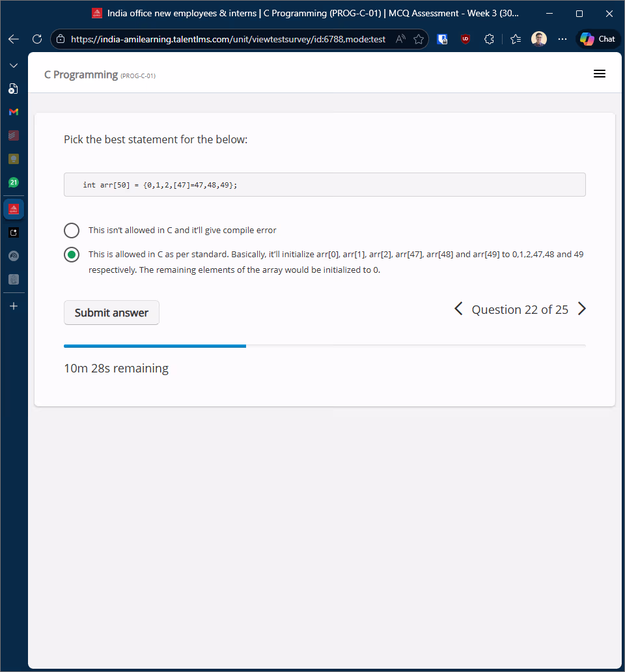Open browser Settings and more ellipsis menu
This screenshot has width=625, height=672.
click(562, 39)
